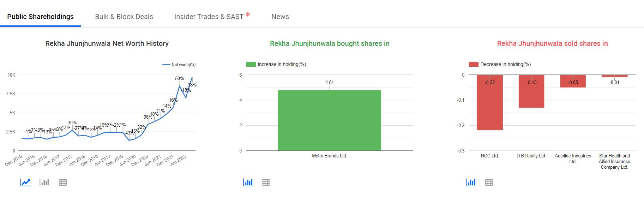Click the Star Health and Allied Insurance label
The height and width of the screenshot is (204, 644).
pos(614,161)
